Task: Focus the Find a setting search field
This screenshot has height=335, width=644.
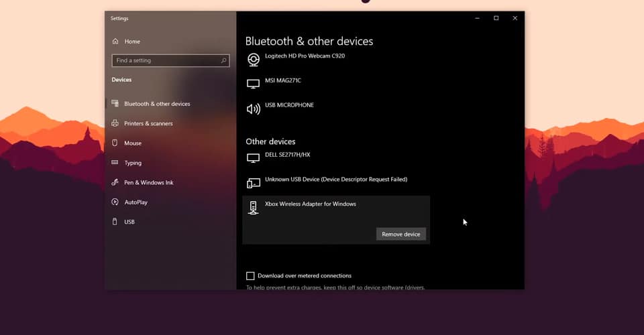Action: [170, 61]
